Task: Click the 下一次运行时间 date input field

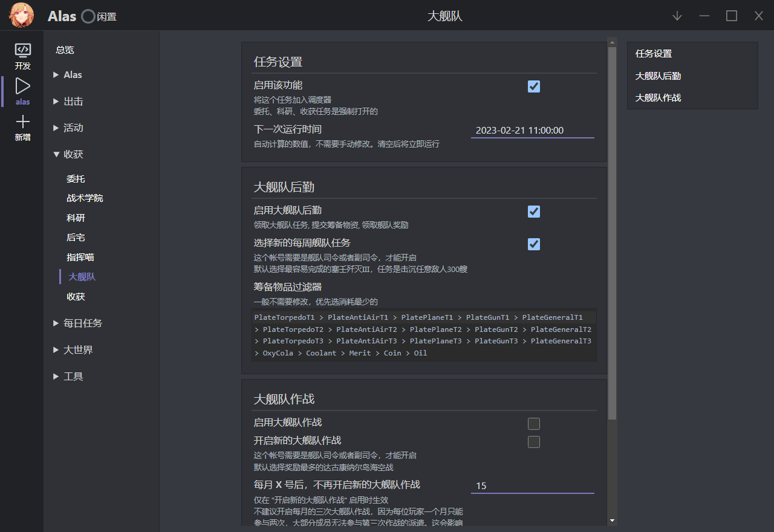Action: [533, 130]
